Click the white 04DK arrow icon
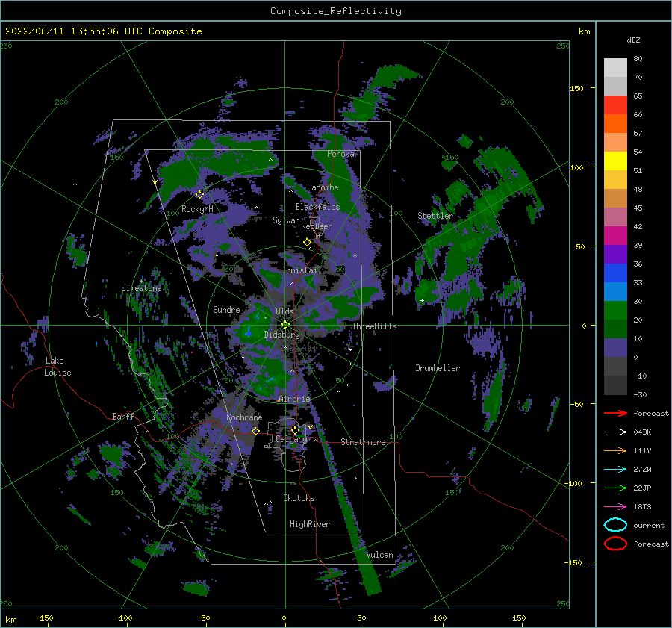Screen dimensions: 672x628 coord(615,432)
